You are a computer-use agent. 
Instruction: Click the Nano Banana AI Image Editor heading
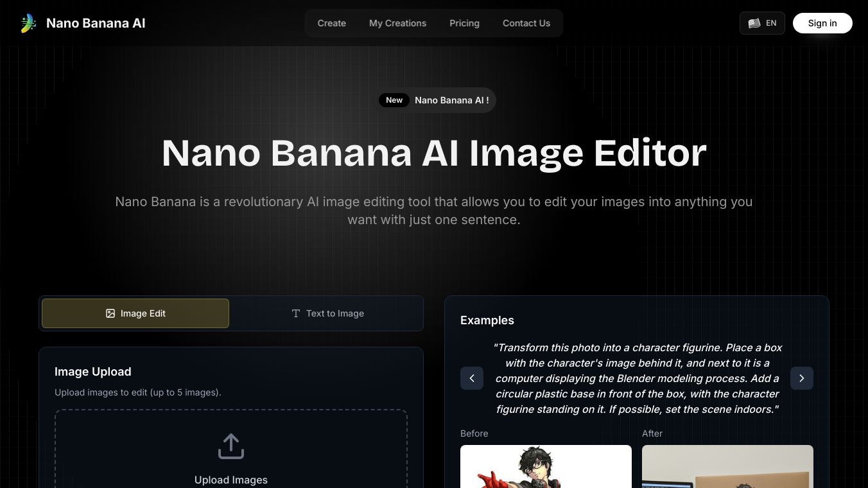[434, 153]
